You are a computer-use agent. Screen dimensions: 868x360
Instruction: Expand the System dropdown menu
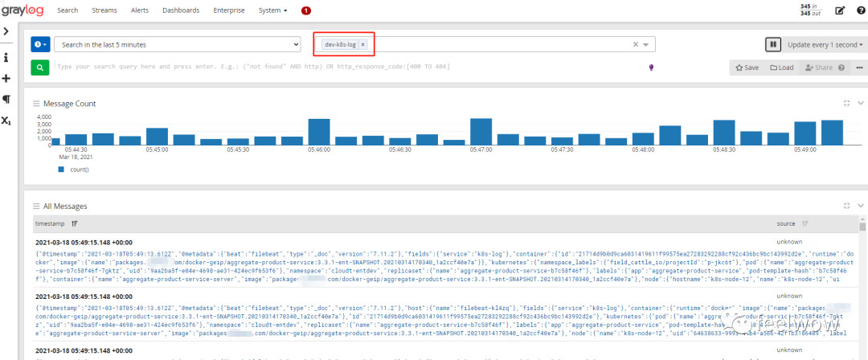pos(273,10)
